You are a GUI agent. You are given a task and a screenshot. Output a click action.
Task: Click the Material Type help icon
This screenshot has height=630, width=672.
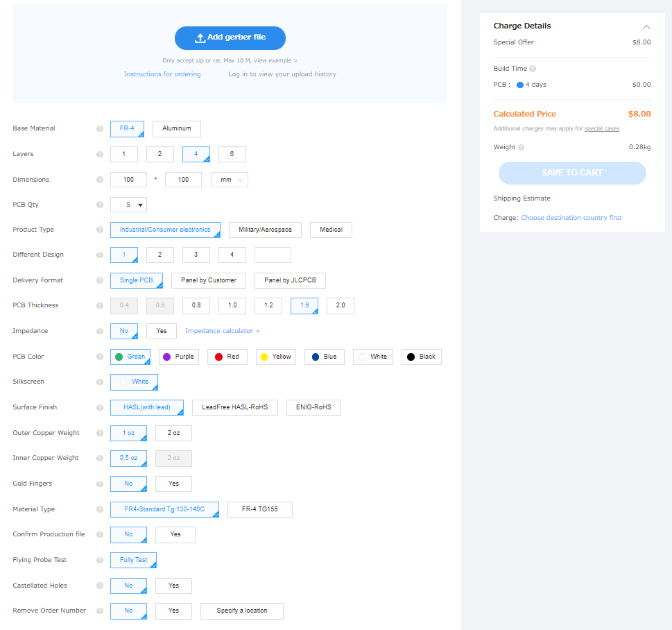100,509
